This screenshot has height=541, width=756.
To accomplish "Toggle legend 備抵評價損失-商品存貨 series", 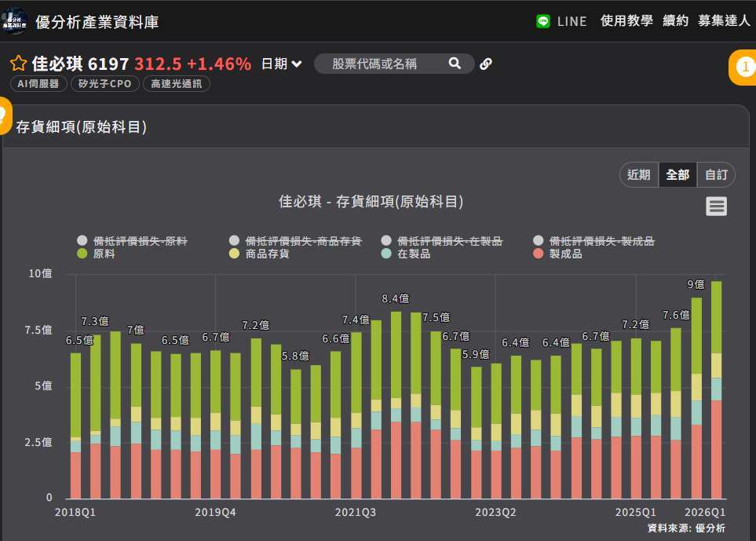I will click(x=295, y=240).
